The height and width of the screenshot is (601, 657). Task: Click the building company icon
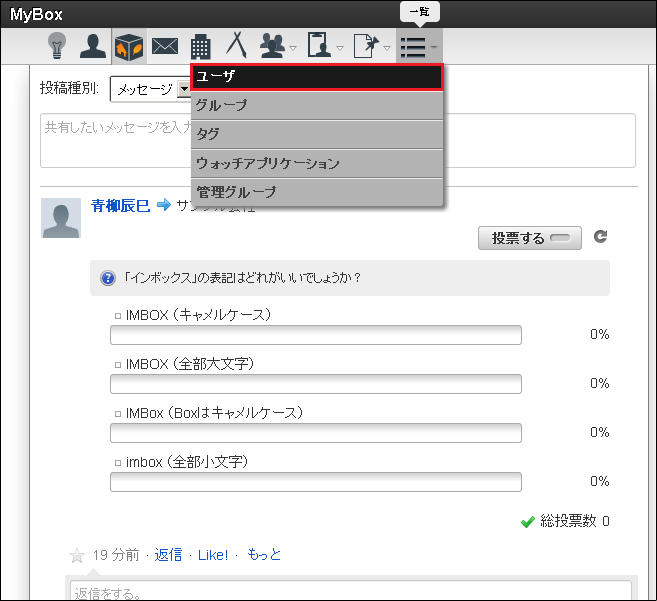click(200, 46)
